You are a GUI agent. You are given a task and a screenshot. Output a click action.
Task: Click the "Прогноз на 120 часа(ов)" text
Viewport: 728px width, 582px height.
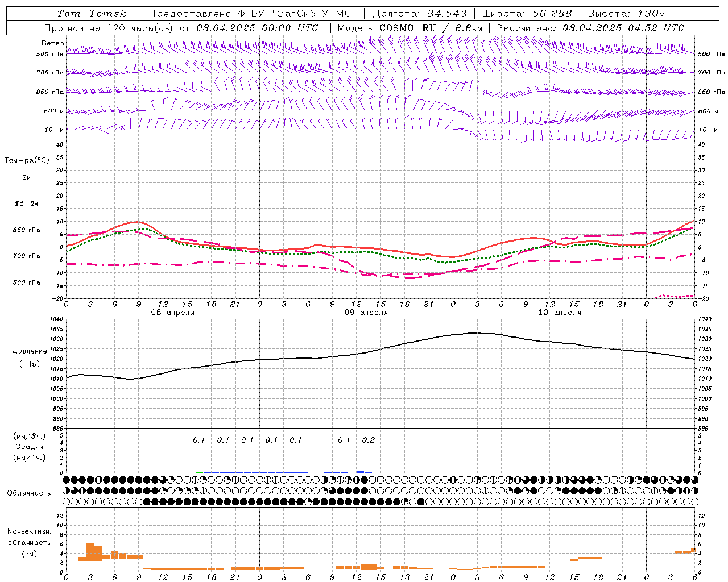click(x=109, y=28)
